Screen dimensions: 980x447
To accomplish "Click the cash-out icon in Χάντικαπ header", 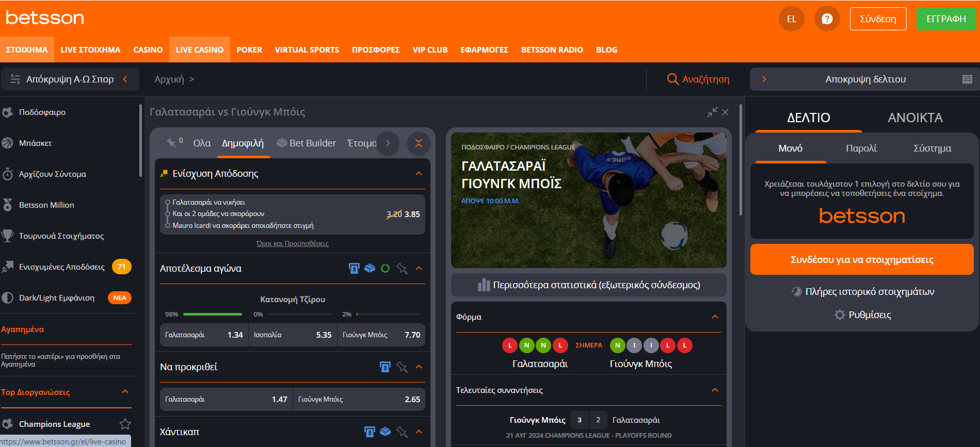I will tap(369, 432).
